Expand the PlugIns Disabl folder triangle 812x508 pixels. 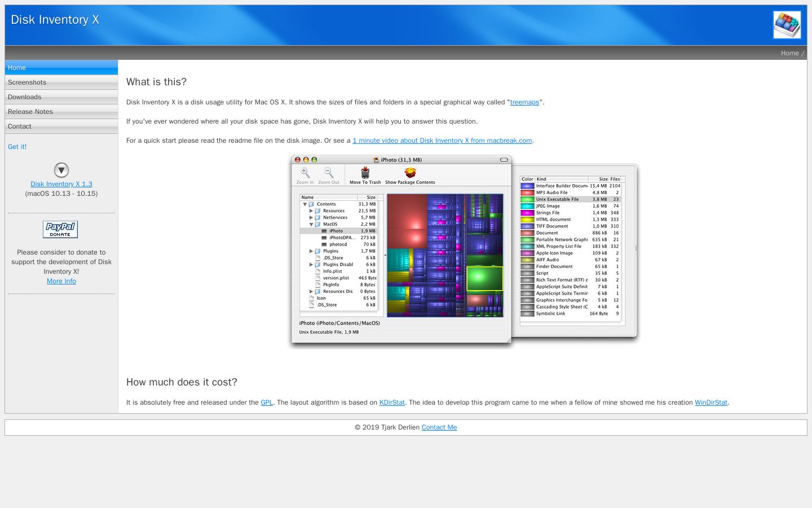pos(311,265)
